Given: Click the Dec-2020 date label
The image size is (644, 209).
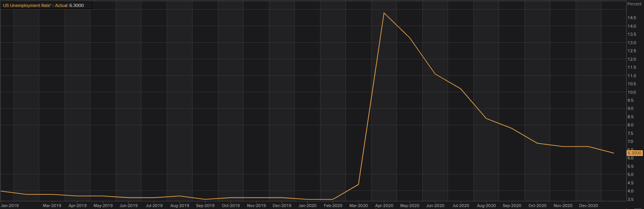Looking at the screenshot, I should [588, 206].
